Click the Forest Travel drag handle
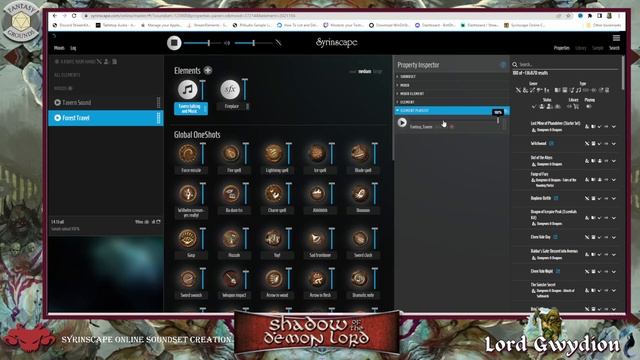Viewport: 640px width, 360px height. click(x=158, y=118)
